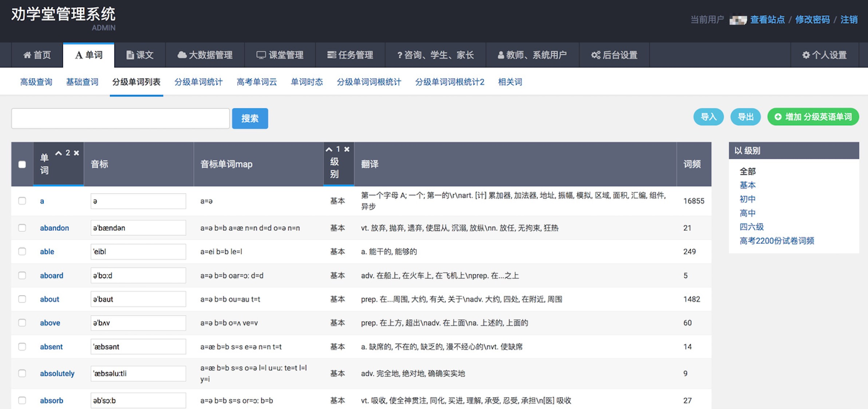Click the 导入 import button
This screenshot has height=409, width=868.
[x=709, y=117]
